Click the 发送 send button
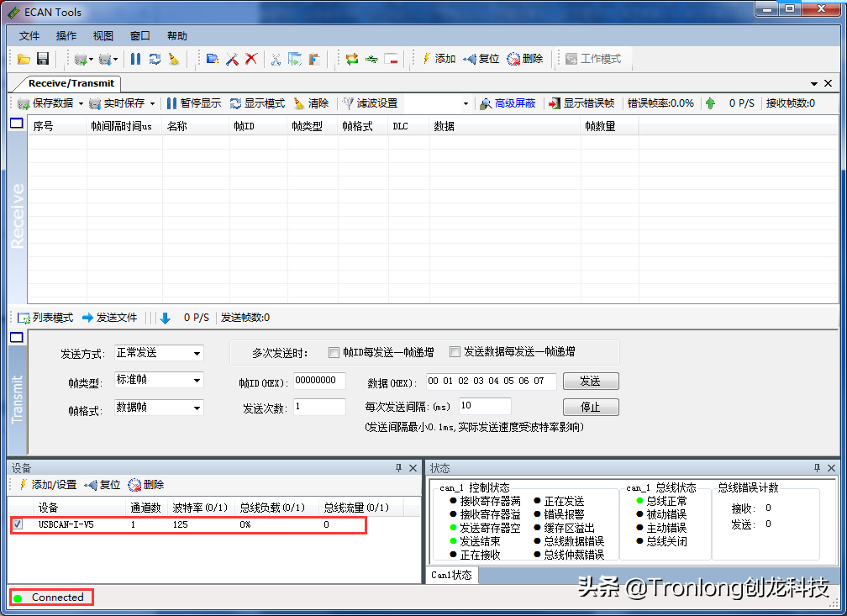The width and height of the screenshot is (847, 616). tap(591, 381)
